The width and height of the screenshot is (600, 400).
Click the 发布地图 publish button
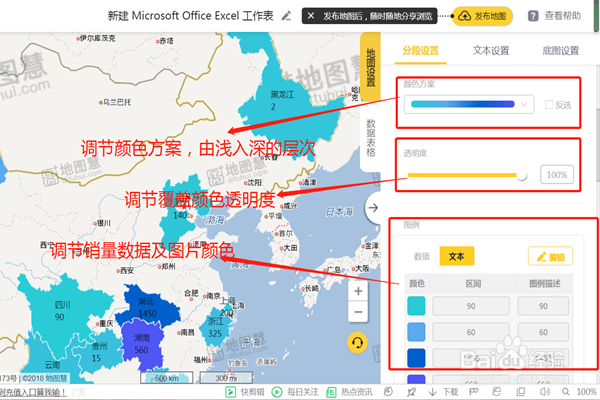pos(482,16)
